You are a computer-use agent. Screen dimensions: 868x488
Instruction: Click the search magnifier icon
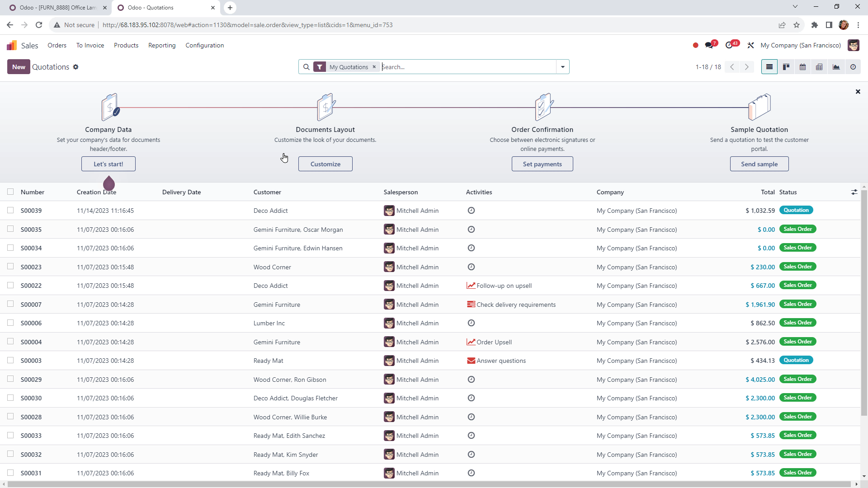[307, 67]
